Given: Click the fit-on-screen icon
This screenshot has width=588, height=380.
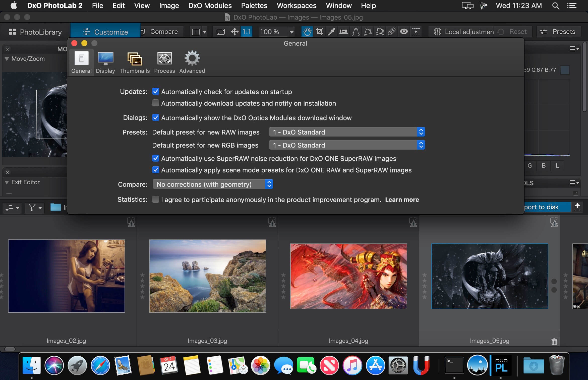Looking at the screenshot, I should click(220, 32).
